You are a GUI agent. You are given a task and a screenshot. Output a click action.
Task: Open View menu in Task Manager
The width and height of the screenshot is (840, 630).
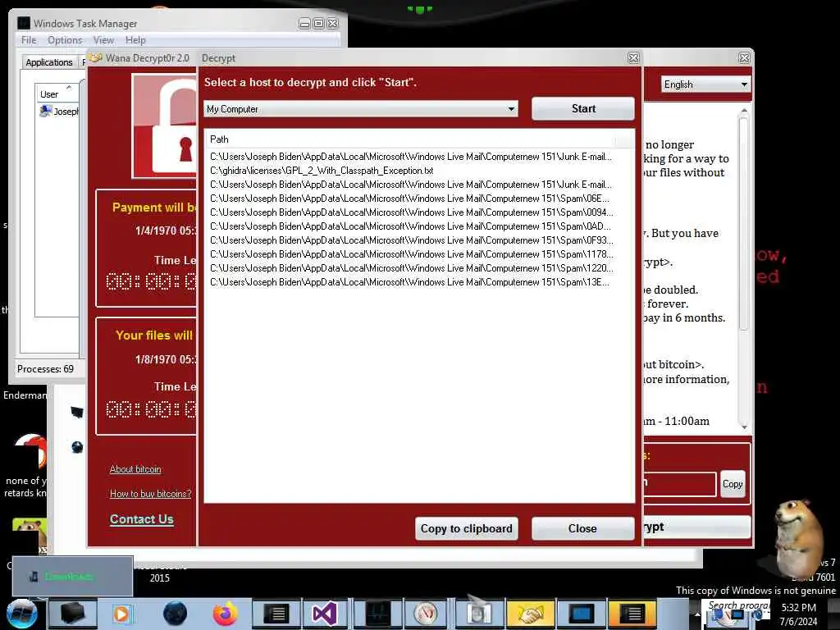click(x=103, y=40)
